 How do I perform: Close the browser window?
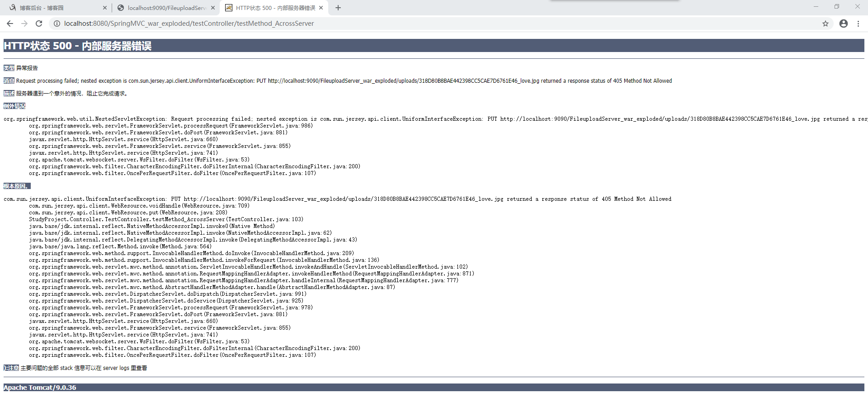point(858,6)
